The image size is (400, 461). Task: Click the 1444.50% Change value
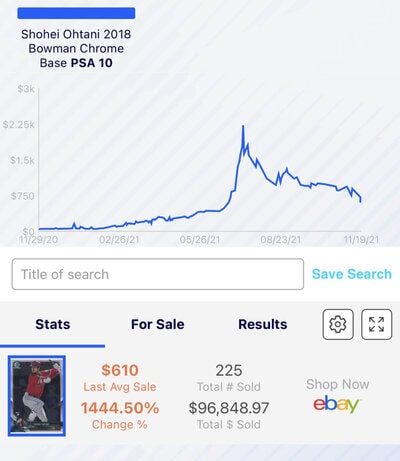tap(120, 408)
